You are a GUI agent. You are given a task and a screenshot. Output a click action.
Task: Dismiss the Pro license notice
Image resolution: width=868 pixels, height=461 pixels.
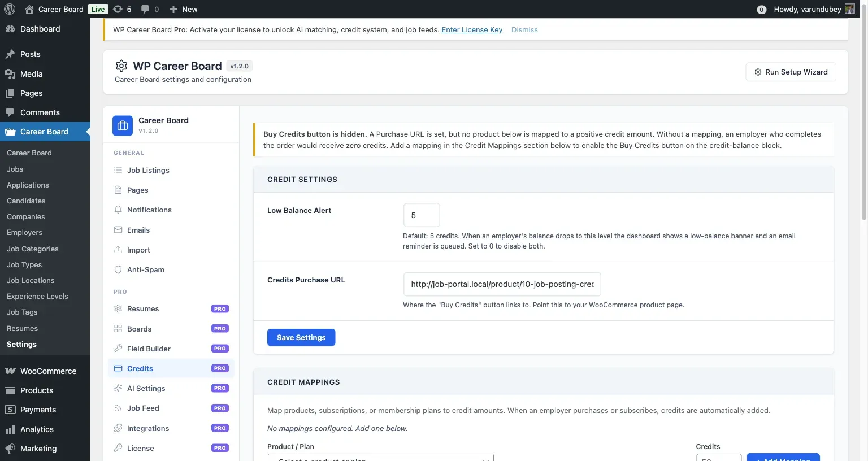point(524,30)
